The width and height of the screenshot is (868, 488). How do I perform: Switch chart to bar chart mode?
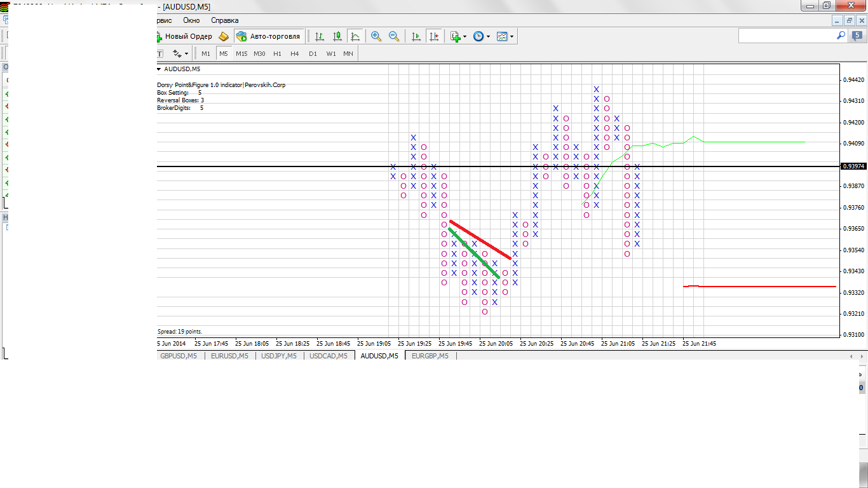(x=320, y=36)
